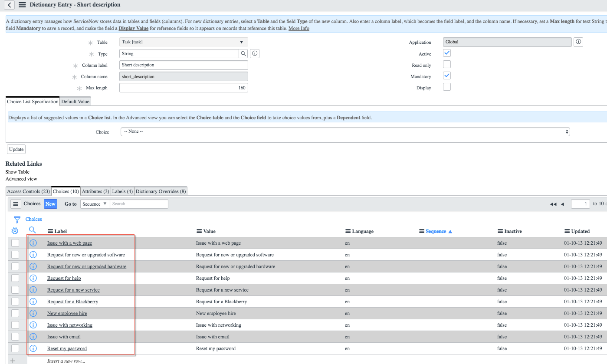
Task: Preview 'Request for new or upgraded hardware' record
Action: coord(33,266)
